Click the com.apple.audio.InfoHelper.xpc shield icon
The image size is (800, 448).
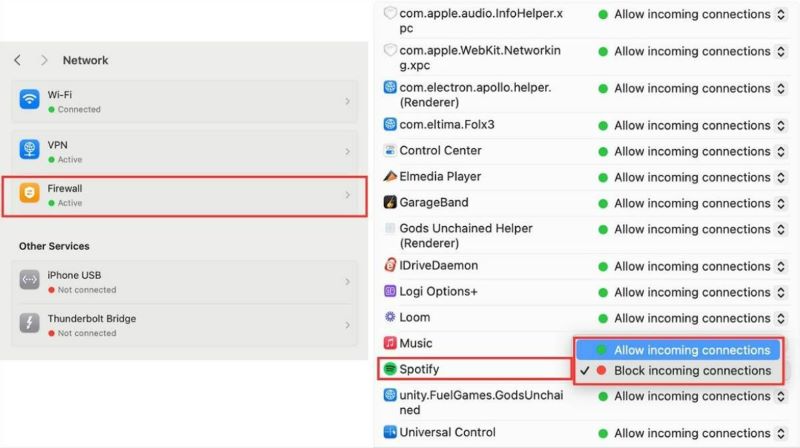[x=390, y=13]
